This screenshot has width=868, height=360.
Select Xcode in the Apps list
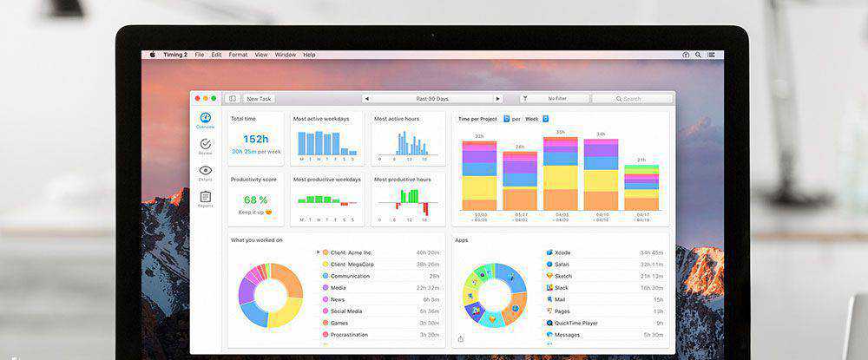click(562, 252)
